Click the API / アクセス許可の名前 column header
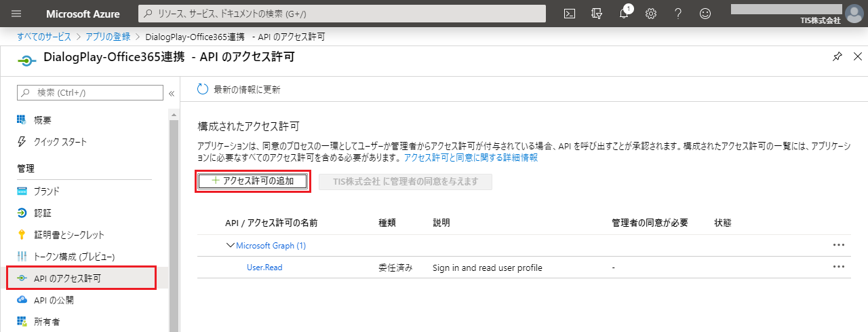Image resolution: width=868 pixels, height=332 pixels. pyautogui.click(x=271, y=223)
